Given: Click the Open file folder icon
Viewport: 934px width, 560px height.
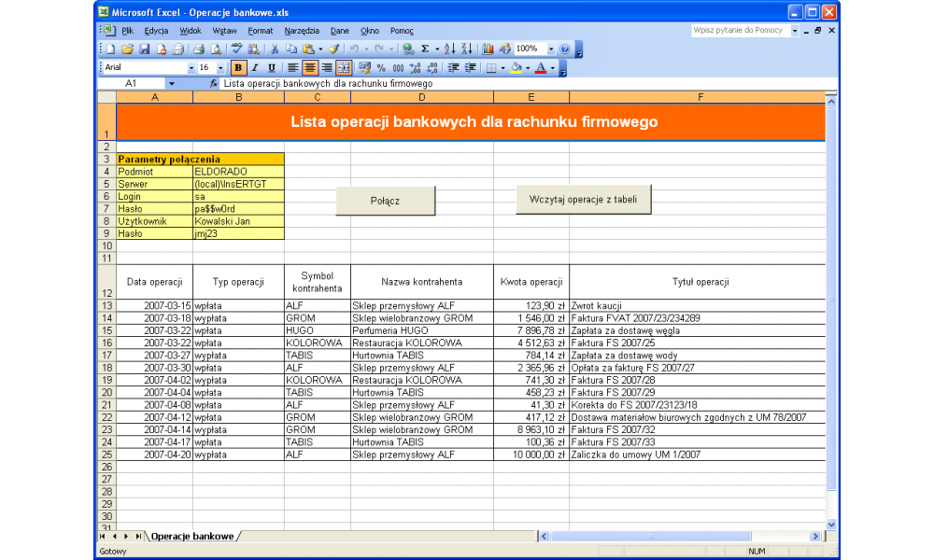Looking at the screenshot, I should (127, 49).
